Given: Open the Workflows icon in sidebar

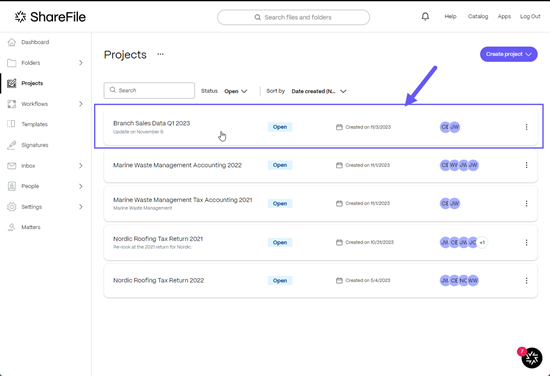Looking at the screenshot, I should (x=12, y=104).
